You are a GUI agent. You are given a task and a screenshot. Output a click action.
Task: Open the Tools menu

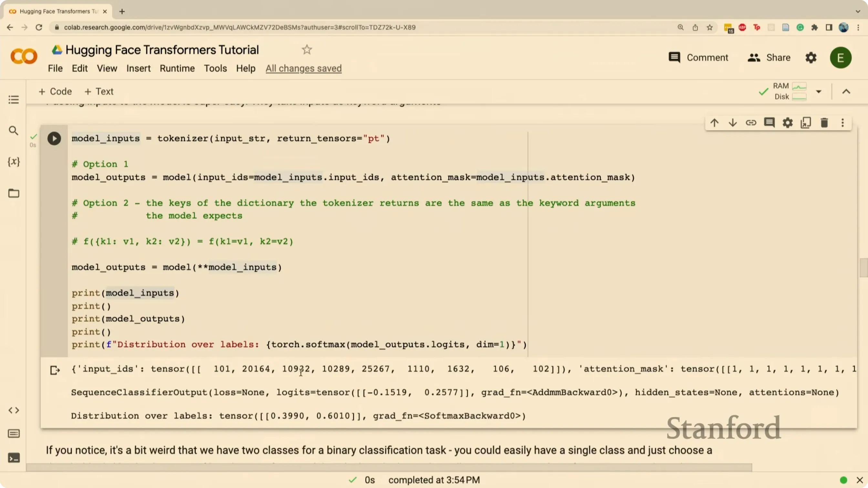click(215, 68)
